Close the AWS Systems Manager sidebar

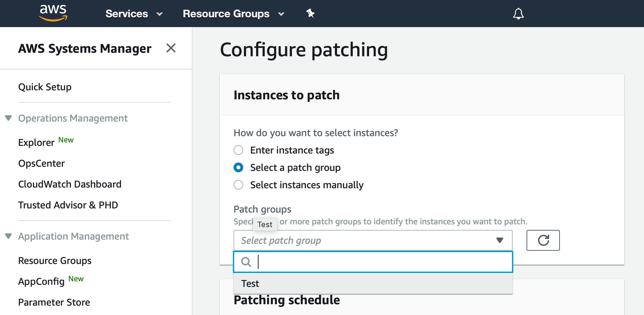point(171,48)
